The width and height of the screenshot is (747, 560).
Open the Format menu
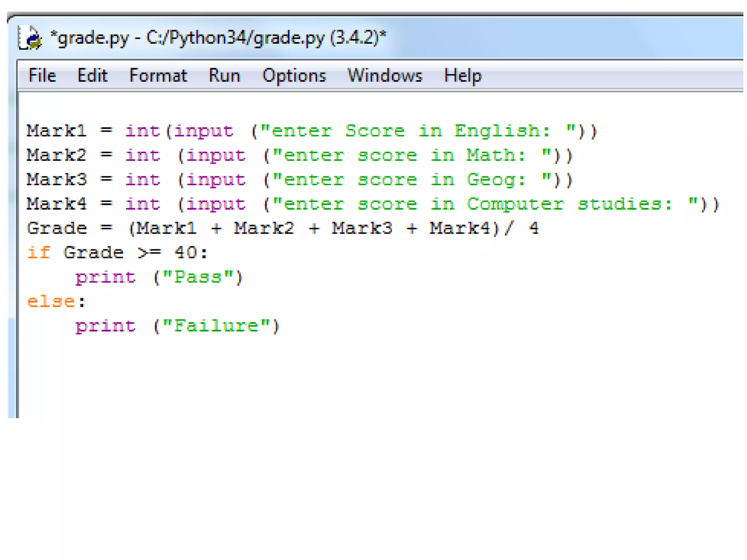[x=158, y=76]
